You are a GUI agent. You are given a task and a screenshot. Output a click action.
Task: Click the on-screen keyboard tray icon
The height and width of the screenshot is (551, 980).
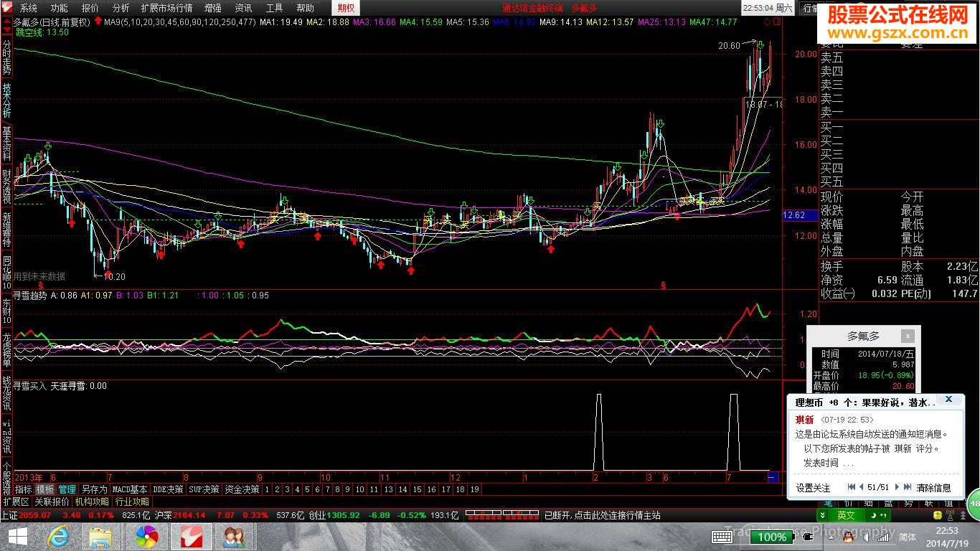722,537
